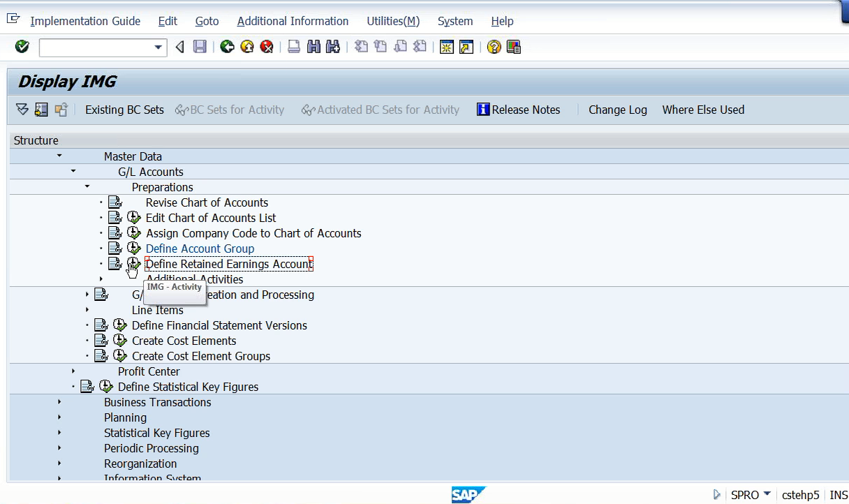Click the Customize Local Layout icon
Screen dimensions: 849x504
pyautogui.click(x=514, y=47)
